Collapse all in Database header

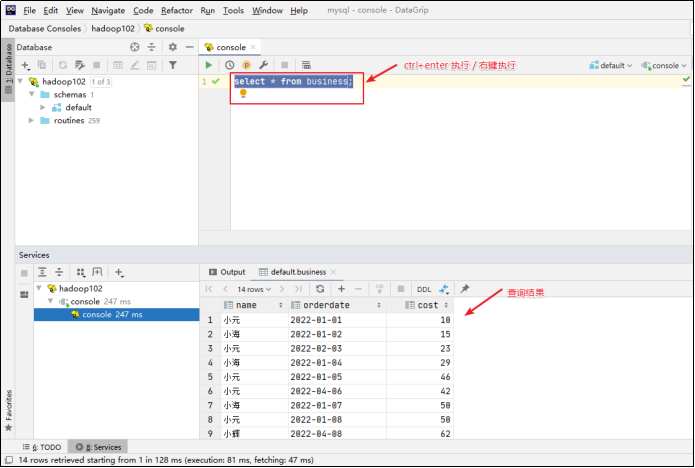(x=152, y=47)
